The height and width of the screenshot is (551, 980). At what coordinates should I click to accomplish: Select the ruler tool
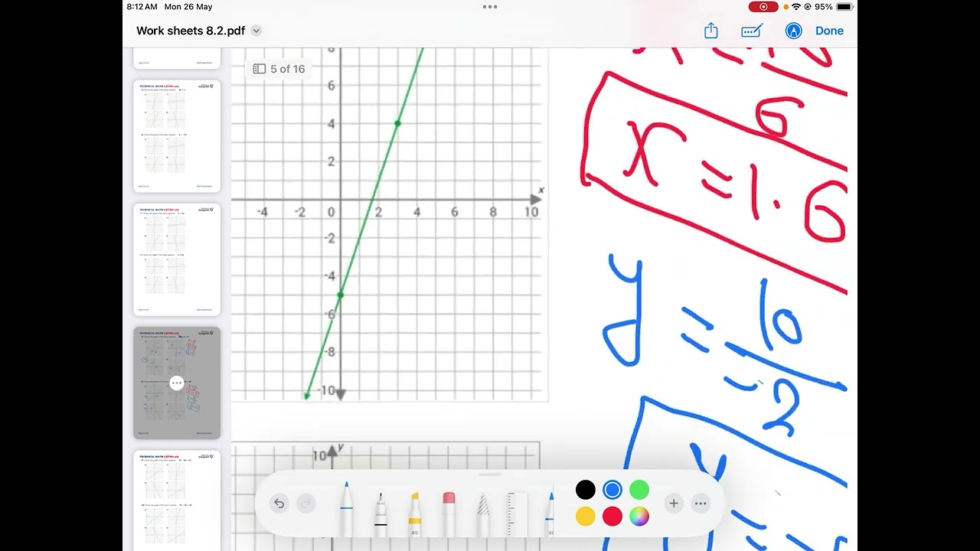click(517, 514)
